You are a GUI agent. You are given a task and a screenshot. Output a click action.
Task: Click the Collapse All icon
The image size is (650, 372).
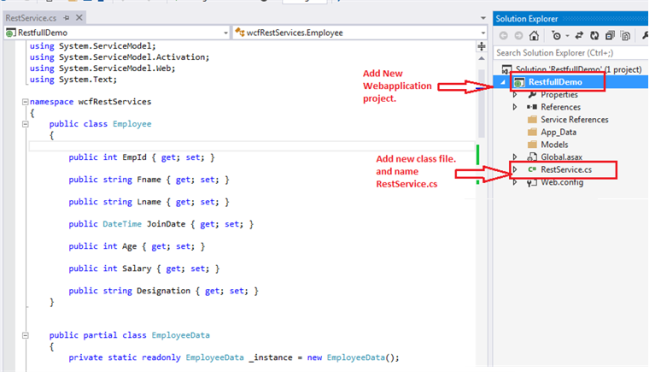[610, 36]
